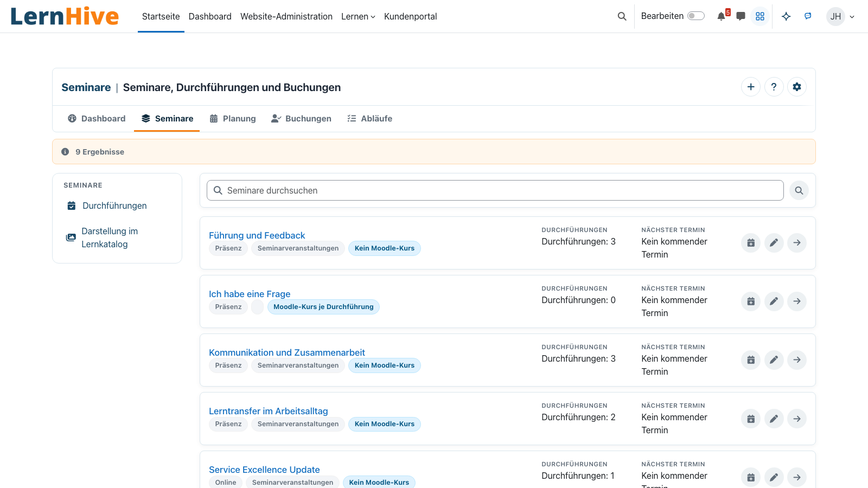Open Kundenportal in top navigation
The height and width of the screenshot is (488, 868).
[411, 16]
